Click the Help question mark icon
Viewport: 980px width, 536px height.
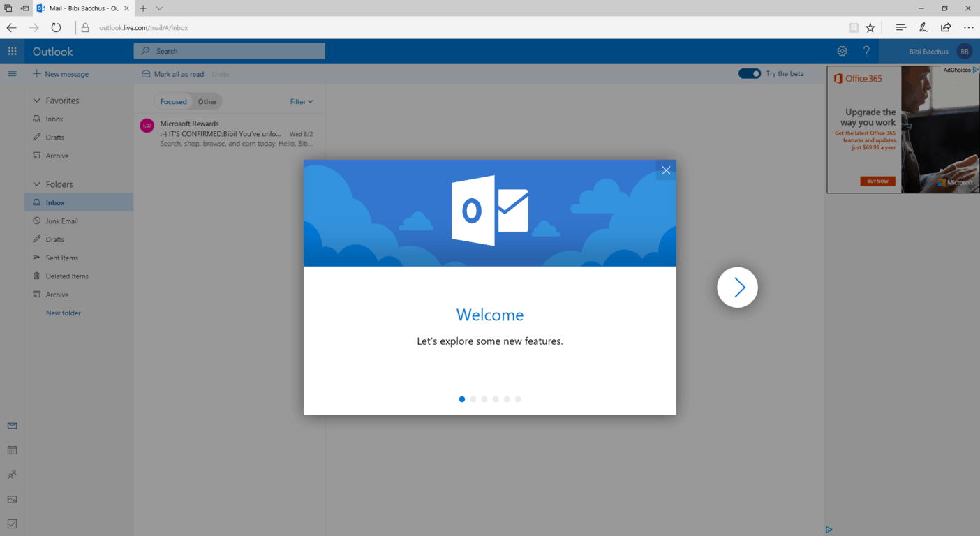(x=866, y=51)
